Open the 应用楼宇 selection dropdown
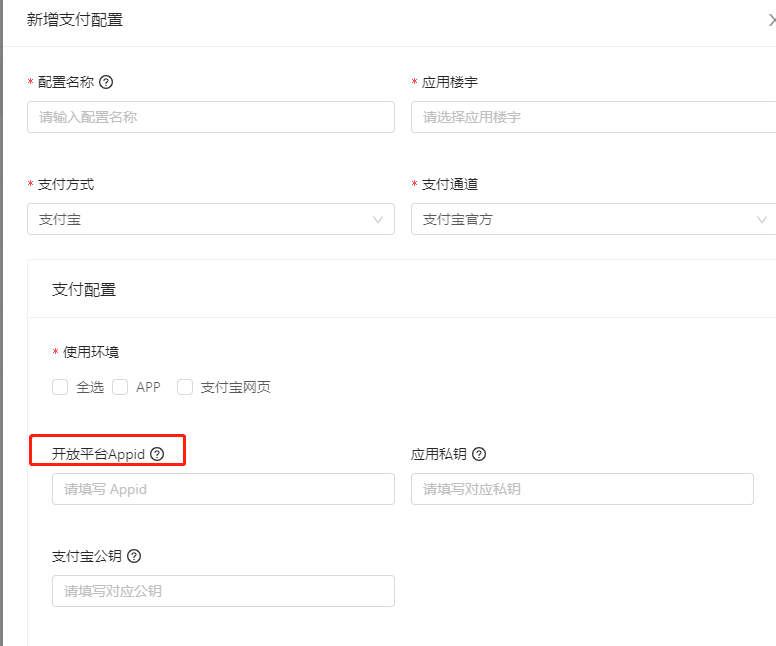 tap(590, 117)
